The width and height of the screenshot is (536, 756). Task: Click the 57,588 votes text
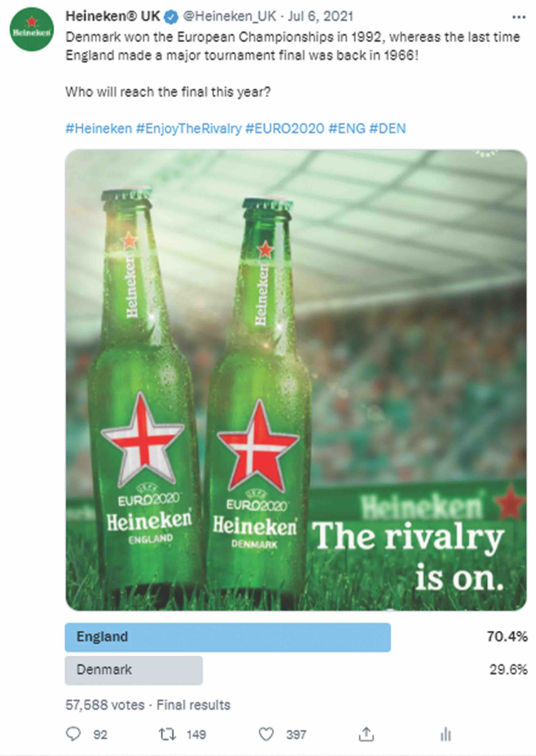pos(105,705)
